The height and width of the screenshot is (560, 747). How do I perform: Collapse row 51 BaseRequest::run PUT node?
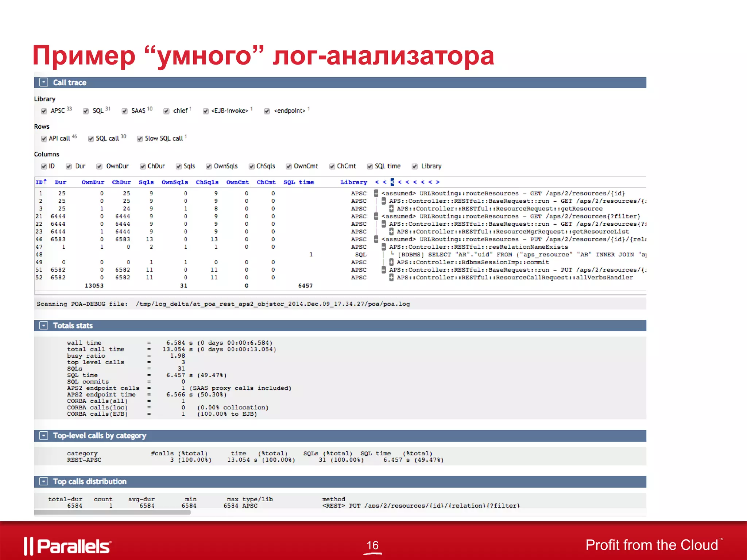(384, 270)
